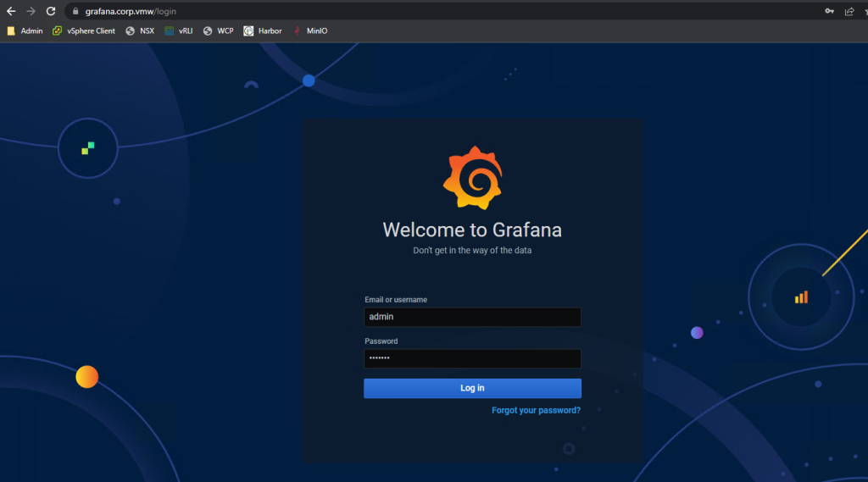
Task: Open the Harbor bookmark
Action: tap(263, 31)
